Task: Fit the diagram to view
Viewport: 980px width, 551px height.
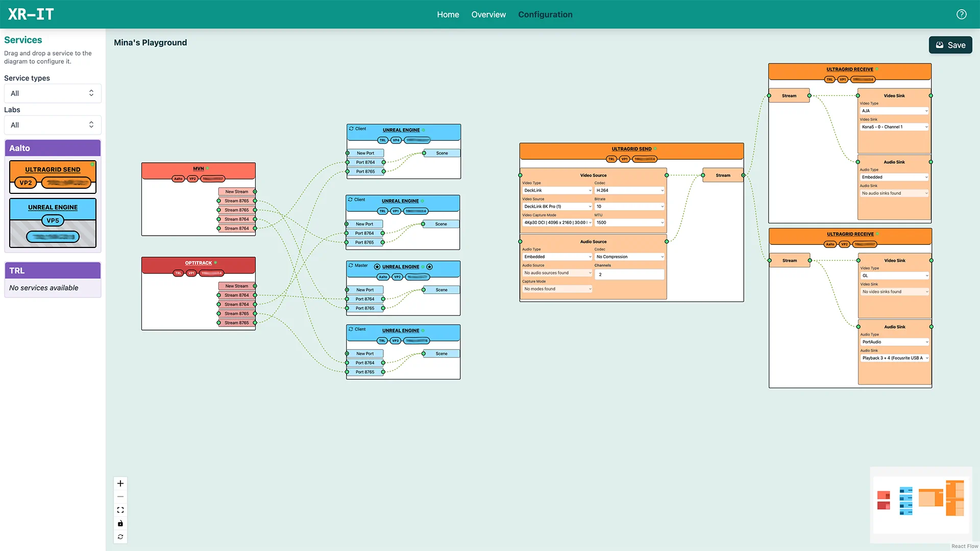Action: (x=120, y=510)
